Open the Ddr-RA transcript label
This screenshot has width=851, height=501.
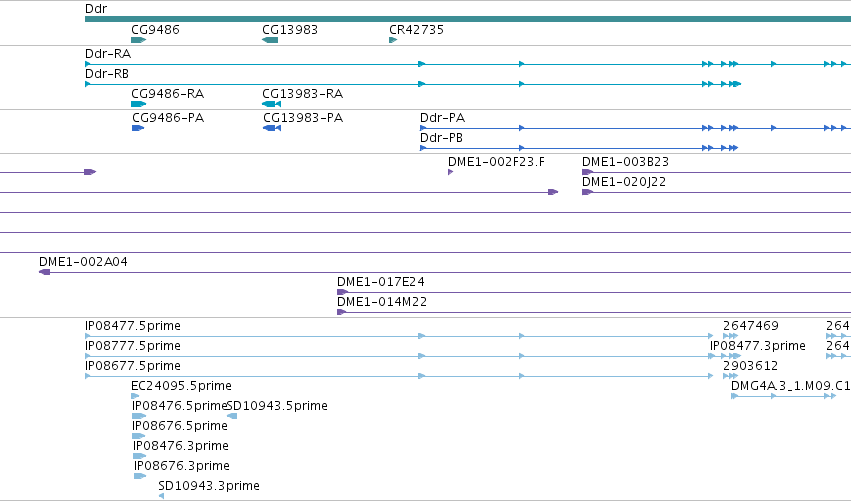108,54
